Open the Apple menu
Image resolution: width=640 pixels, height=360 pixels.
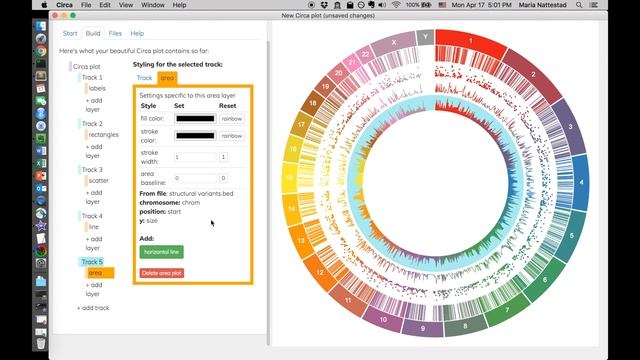44,5
